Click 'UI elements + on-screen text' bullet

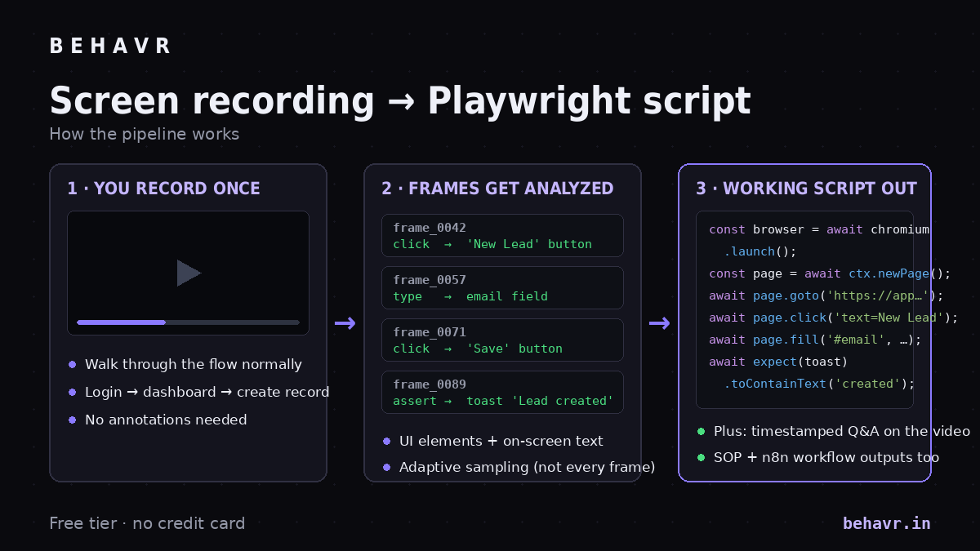tap(501, 442)
